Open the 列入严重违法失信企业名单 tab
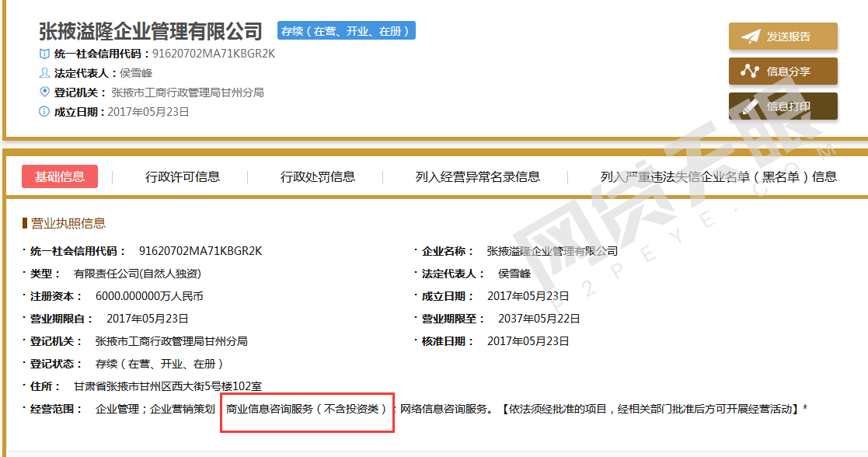Viewport: 868px width, 457px height. [x=719, y=176]
